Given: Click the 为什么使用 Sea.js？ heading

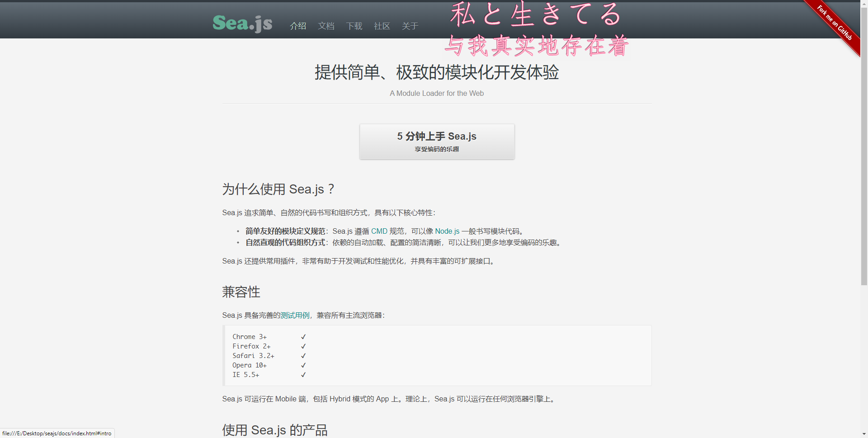Looking at the screenshot, I should (278, 189).
